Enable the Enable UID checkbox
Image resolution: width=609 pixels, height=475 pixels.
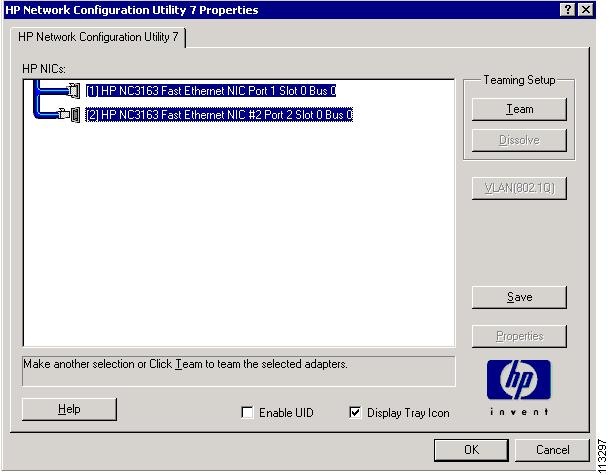(247, 412)
